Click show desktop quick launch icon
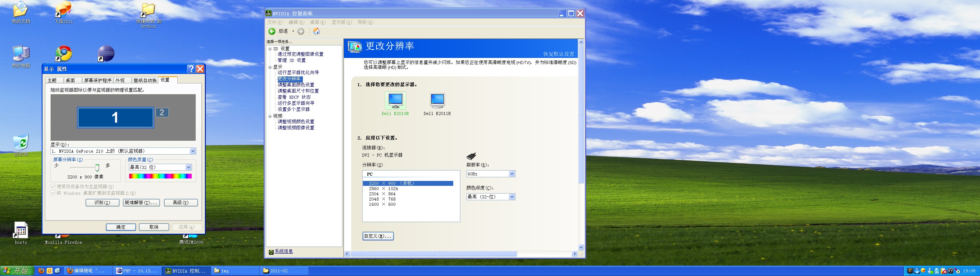This screenshot has width=980, height=276. tap(58, 271)
